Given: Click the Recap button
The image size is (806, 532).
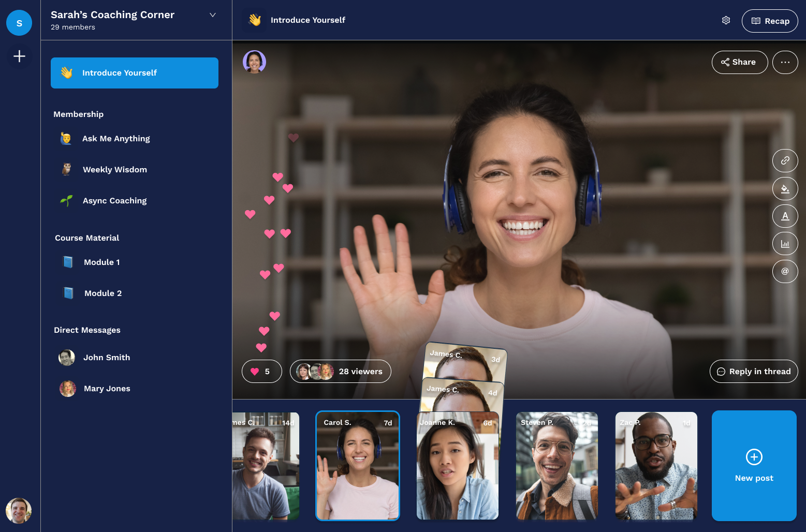Looking at the screenshot, I should tap(770, 21).
